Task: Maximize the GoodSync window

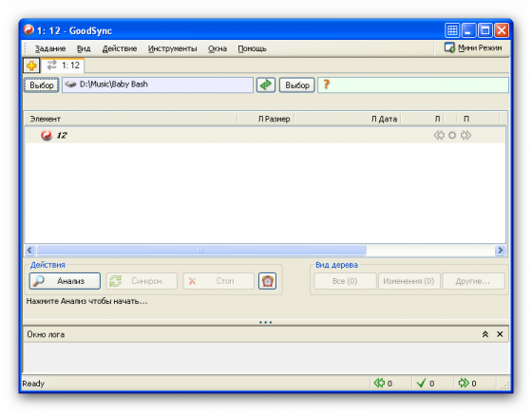Action: coord(485,30)
